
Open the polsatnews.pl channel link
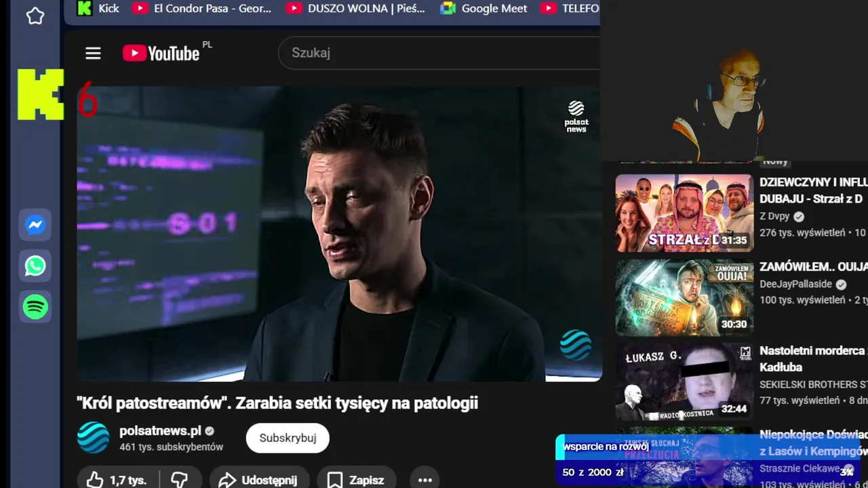click(x=160, y=431)
